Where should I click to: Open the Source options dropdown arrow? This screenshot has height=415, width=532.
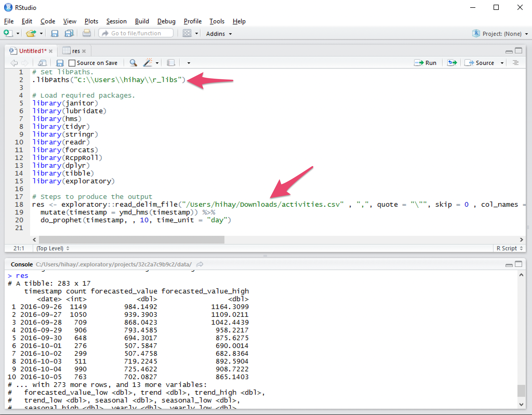[x=502, y=63]
